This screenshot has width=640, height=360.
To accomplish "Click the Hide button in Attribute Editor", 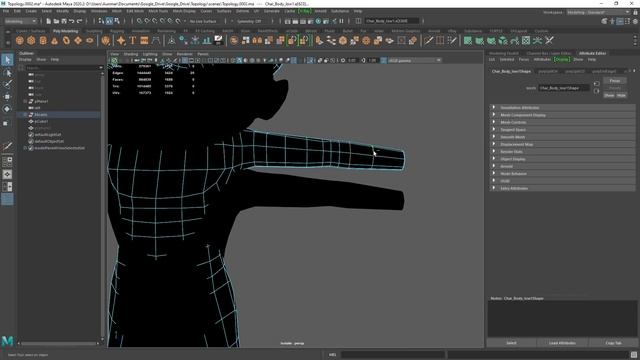I will coord(621,95).
